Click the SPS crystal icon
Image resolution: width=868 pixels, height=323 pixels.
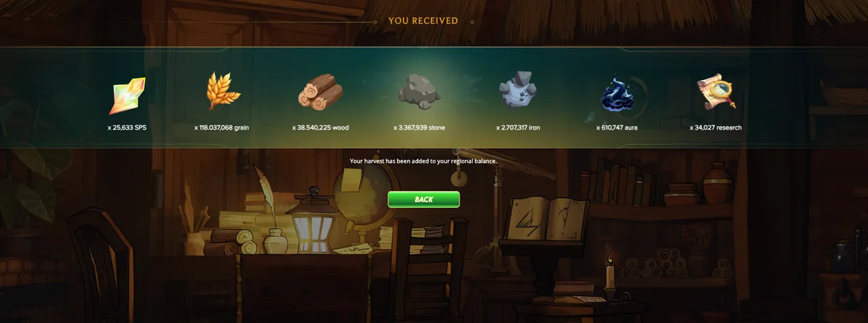pyautogui.click(x=127, y=95)
